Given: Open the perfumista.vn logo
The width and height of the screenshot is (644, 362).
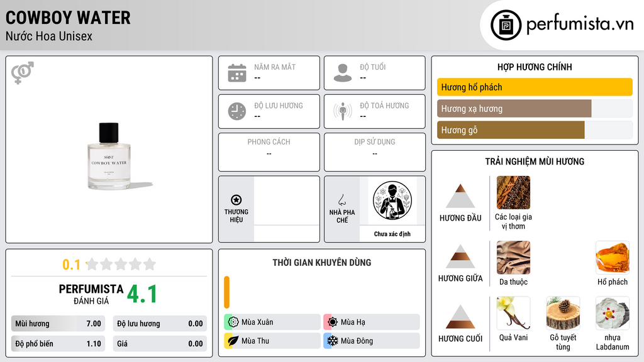Looking at the screenshot, I should (x=562, y=25).
